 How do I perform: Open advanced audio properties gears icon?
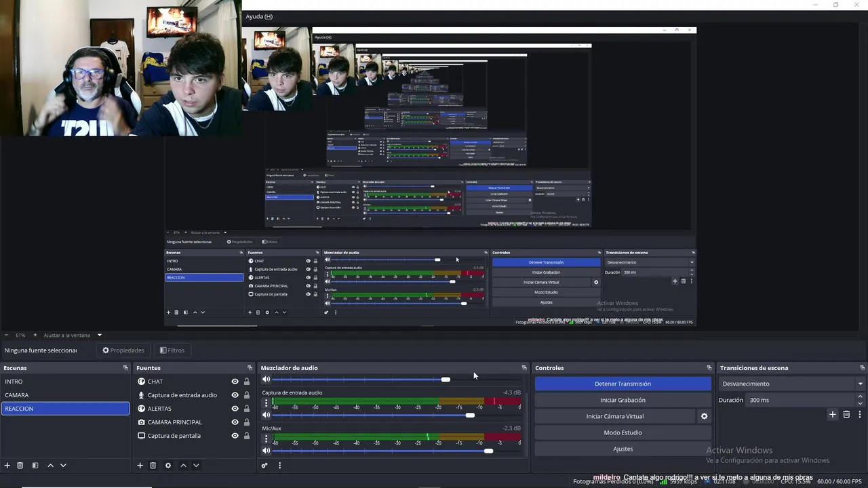[264, 466]
